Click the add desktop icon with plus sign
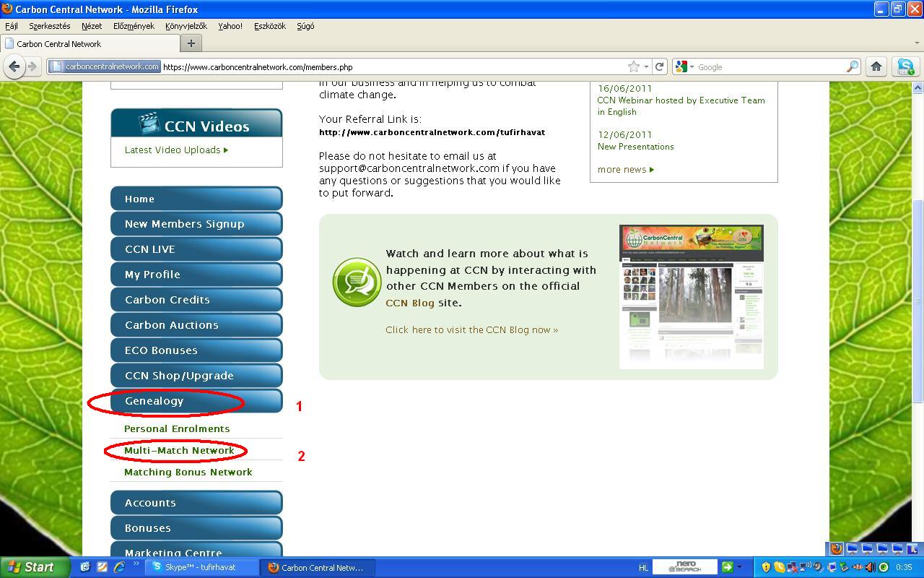Image resolution: width=924 pixels, height=578 pixels. [x=913, y=549]
